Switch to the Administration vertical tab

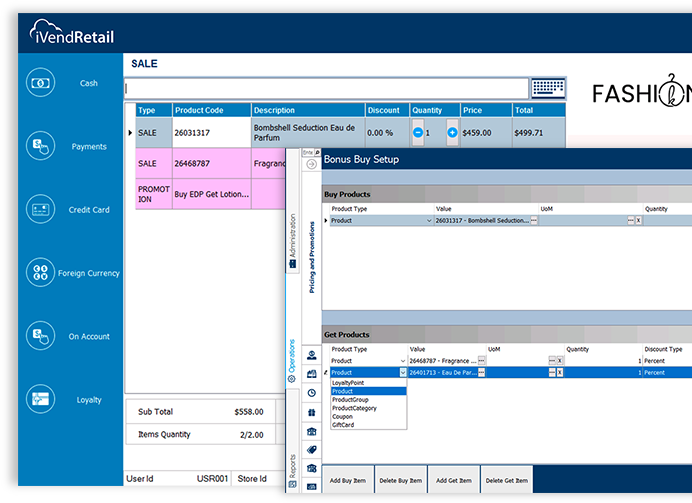(x=292, y=237)
